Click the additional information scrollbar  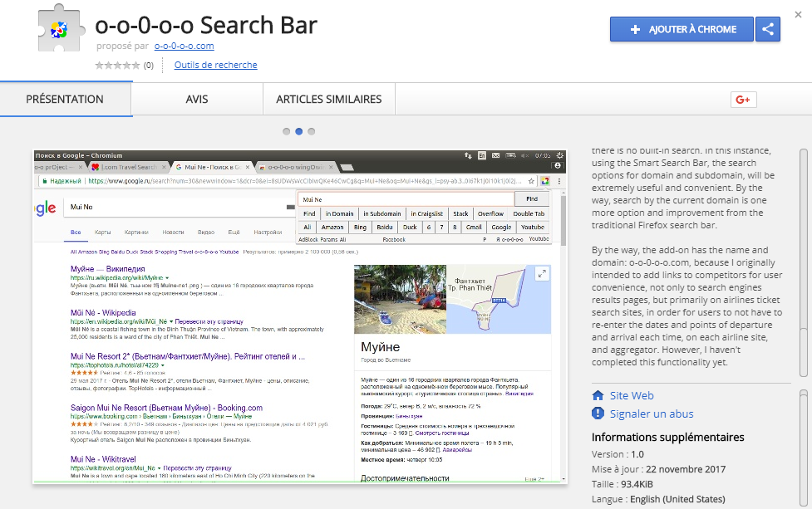(803, 448)
